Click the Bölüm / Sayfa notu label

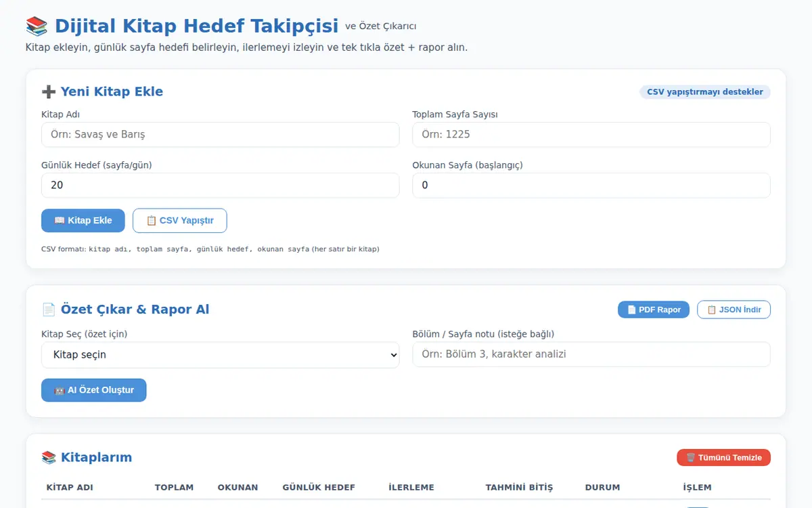pos(483,334)
